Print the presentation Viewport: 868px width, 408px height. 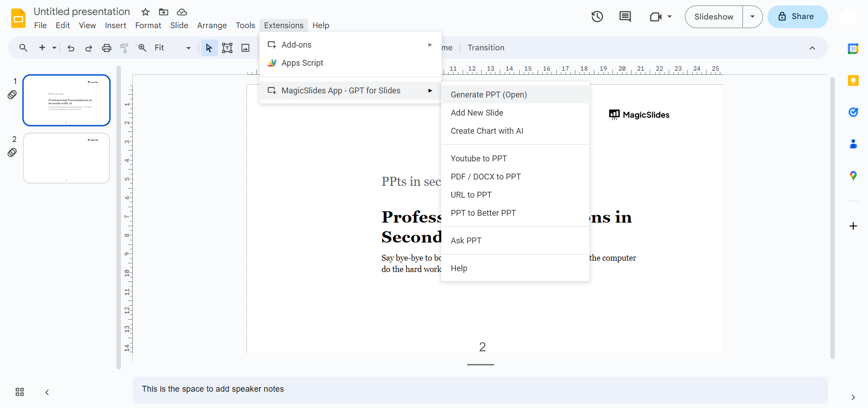[x=106, y=48]
